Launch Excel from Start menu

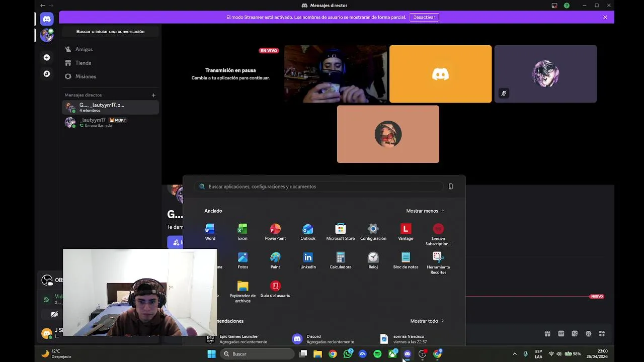click(243, 232)
